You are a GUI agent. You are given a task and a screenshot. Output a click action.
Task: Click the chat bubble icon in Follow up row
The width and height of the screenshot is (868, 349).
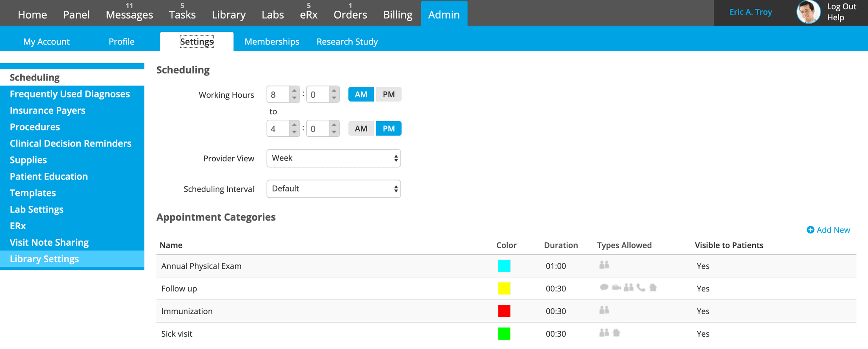click(x=604, y=288)
